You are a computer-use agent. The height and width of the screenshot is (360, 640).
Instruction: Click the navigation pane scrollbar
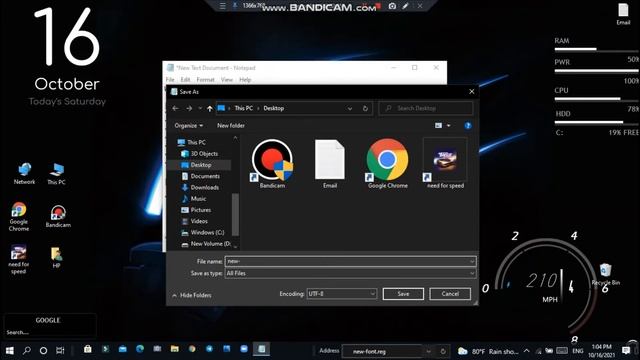235,214
